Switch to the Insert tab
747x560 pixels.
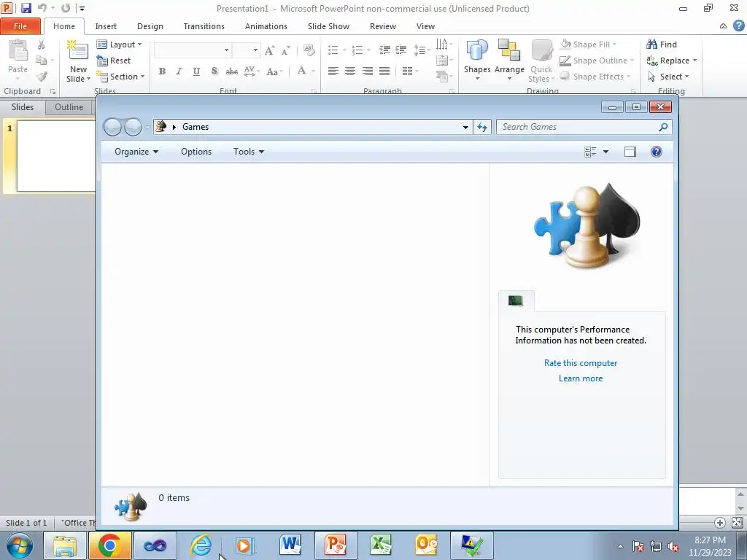106,26
